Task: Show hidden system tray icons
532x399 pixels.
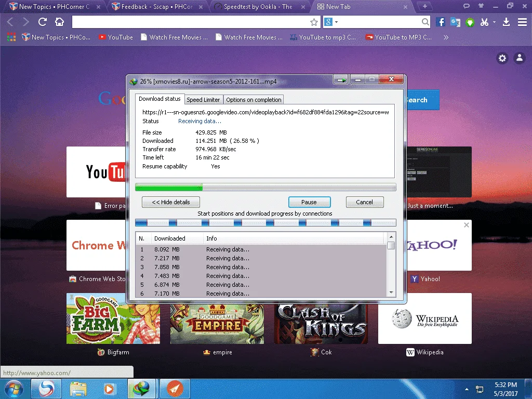Action: (467, 389)
